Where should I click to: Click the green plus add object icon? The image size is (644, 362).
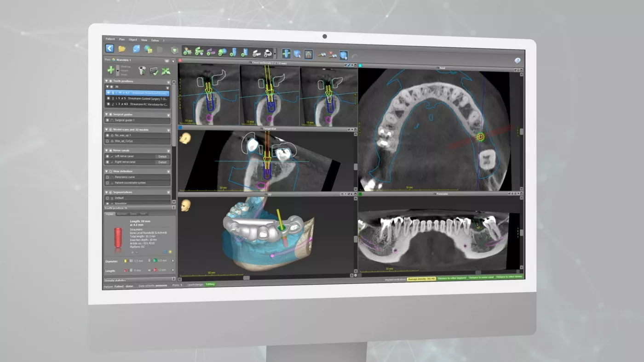[x=111, y=70]
